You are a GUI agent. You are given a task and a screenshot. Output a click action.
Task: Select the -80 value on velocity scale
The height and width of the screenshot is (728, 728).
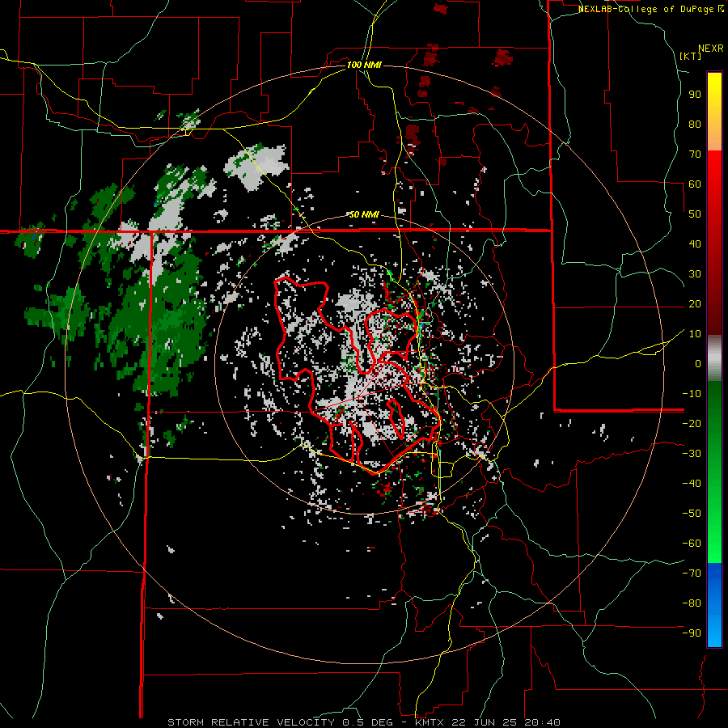coord(692,603)
